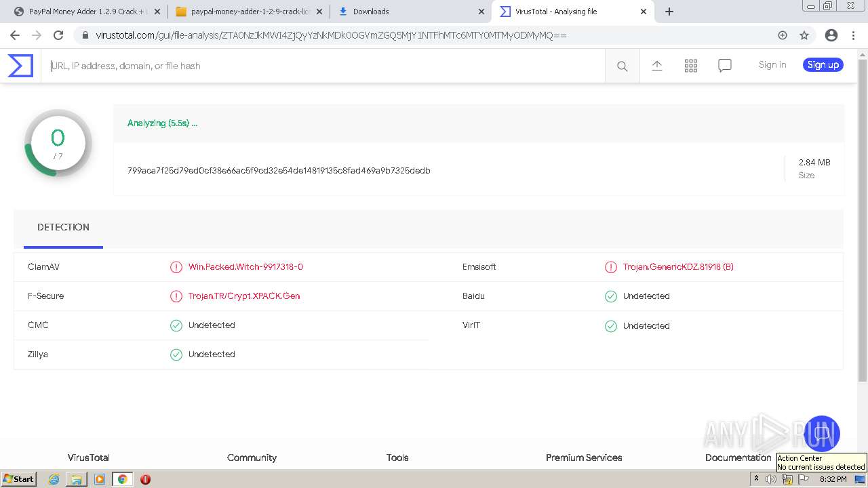
Task: Click the Emsisoft malicious alert icon
Action: tap(611, 267)
